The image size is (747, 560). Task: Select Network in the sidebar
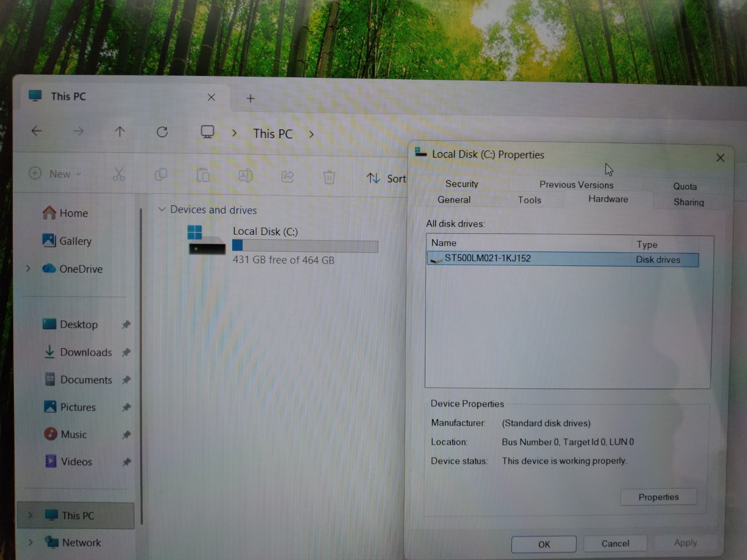click(73, 542)
